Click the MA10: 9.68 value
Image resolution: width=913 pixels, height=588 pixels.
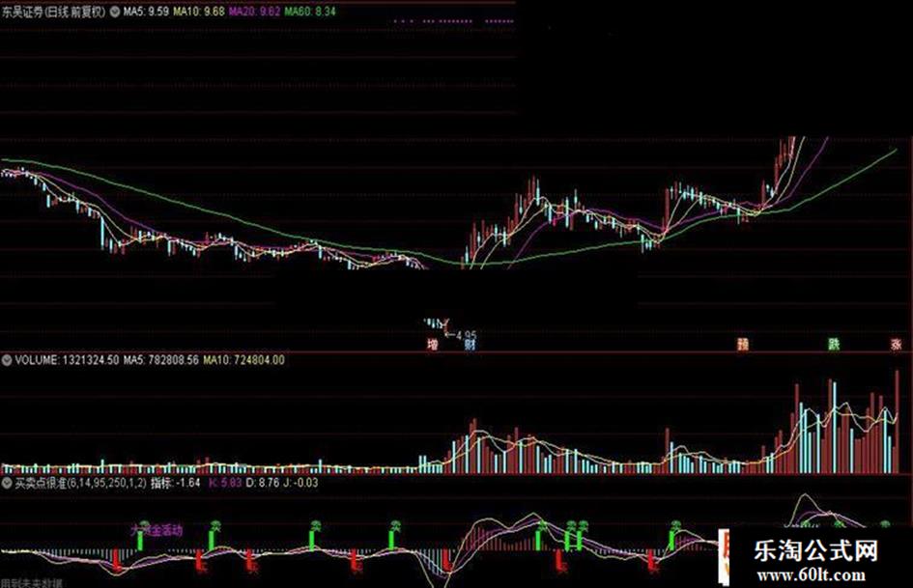[x=199, y=11]
